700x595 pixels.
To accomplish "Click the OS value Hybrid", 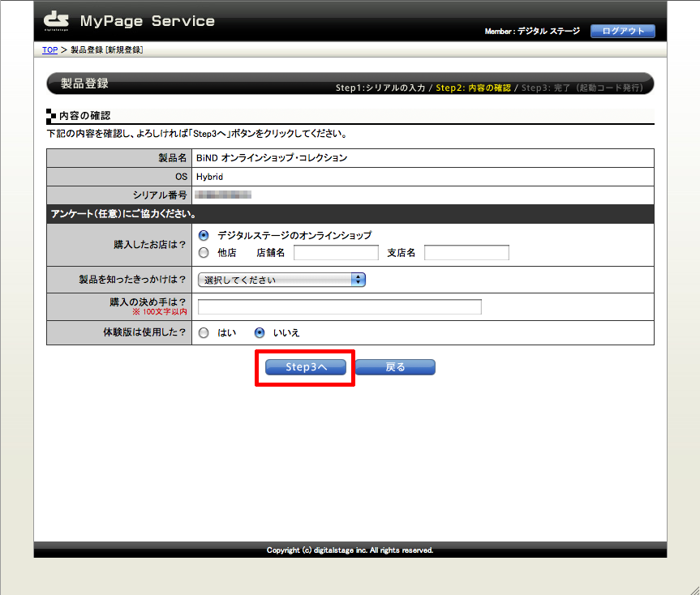I will [x=209, y=177].
